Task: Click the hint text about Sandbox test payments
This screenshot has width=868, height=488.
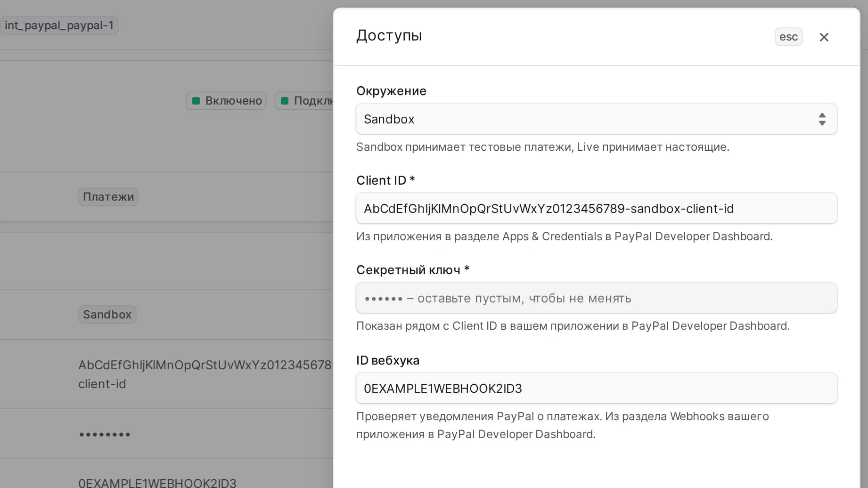Action: coord(543,147)
